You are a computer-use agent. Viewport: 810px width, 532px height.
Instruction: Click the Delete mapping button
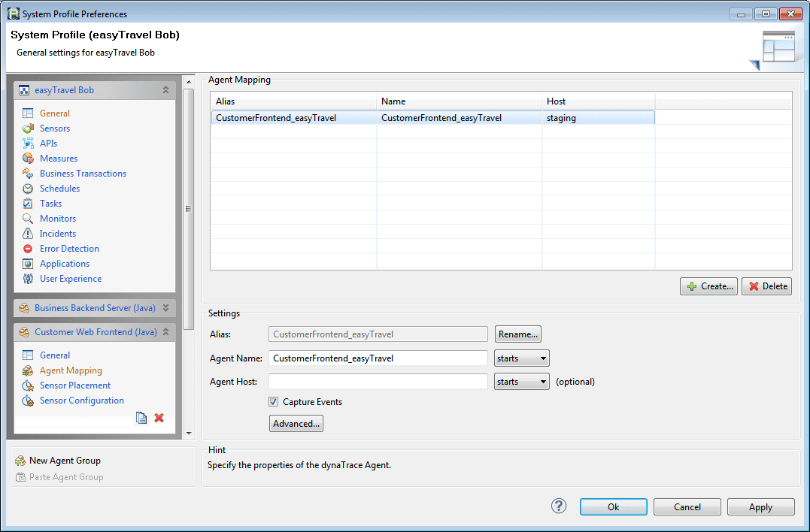pos(766,286)
